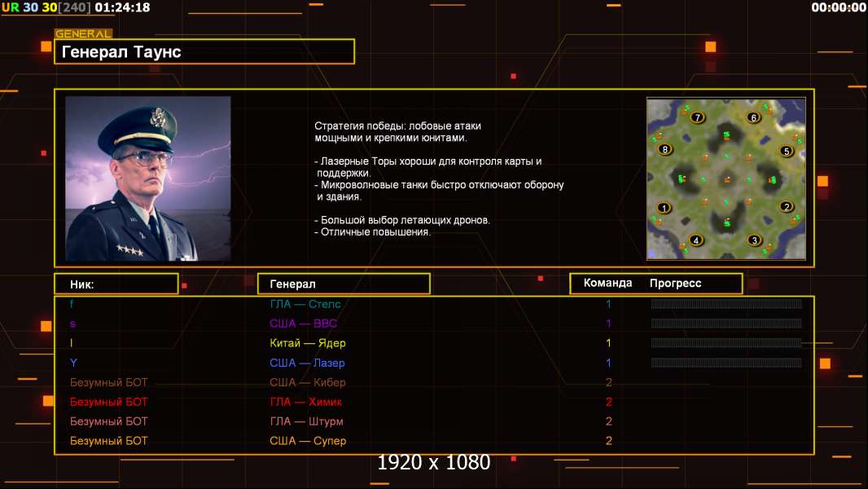Select player 'l' nickname in yellow
This screenshot has height=489, width=868.
[72, 343]
